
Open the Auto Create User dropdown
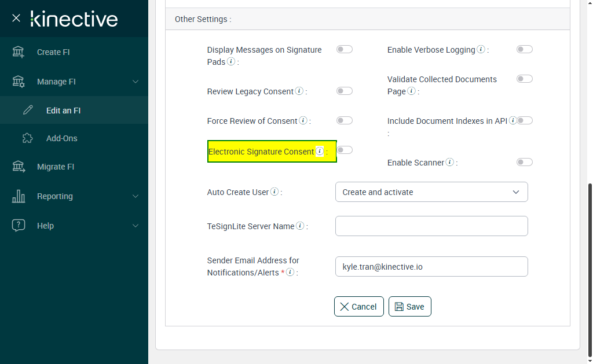pyautogui.click(x=431, y=192)
